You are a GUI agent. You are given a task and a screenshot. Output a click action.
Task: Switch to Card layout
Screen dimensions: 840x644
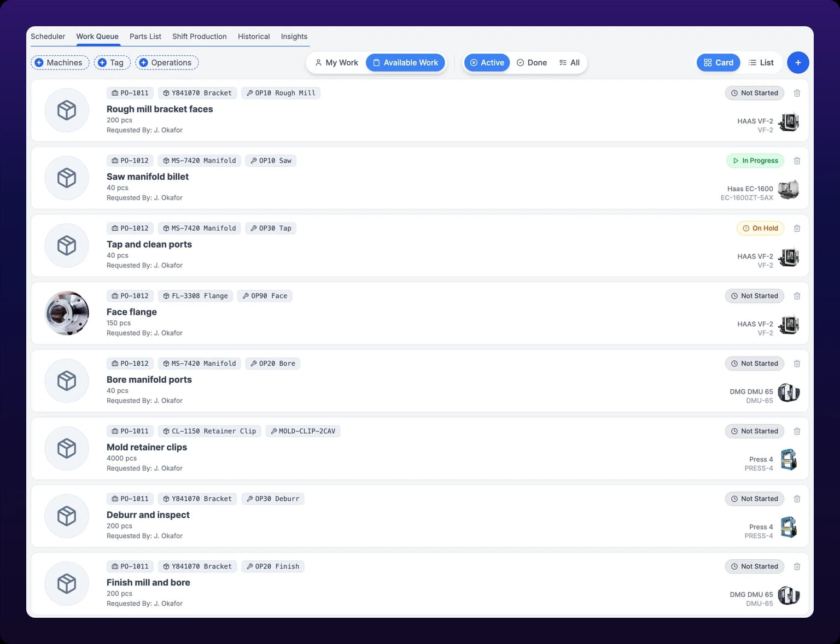[x=719, y=62]
